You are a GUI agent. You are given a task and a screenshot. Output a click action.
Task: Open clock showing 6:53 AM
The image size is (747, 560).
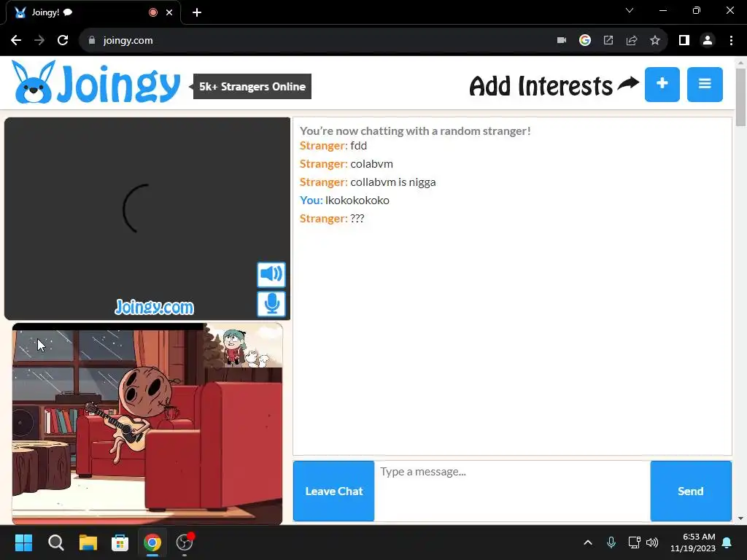pyautogui.click(x=693, y=542)
